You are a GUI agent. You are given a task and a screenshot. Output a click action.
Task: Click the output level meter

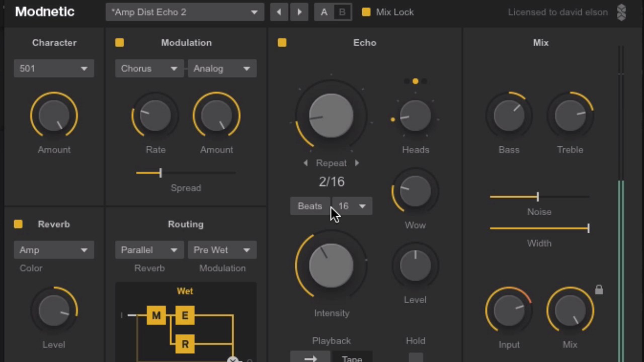[621, 204]
